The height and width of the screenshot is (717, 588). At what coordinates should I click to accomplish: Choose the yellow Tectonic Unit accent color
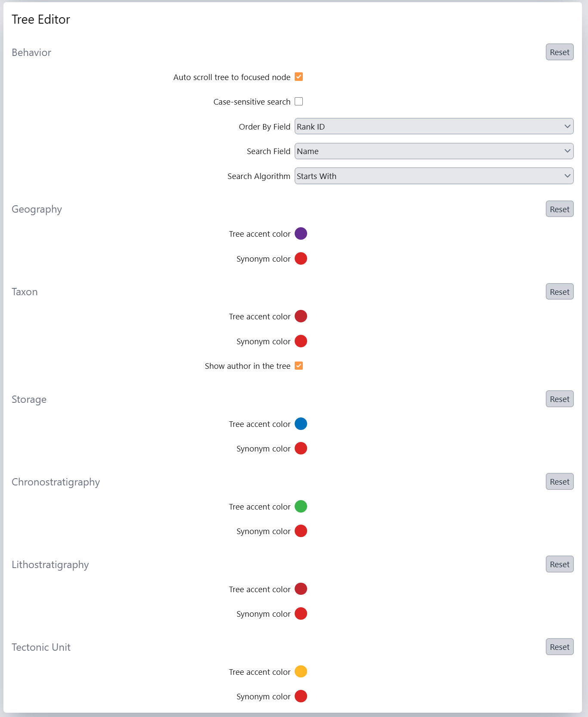(x=301, y=671)
